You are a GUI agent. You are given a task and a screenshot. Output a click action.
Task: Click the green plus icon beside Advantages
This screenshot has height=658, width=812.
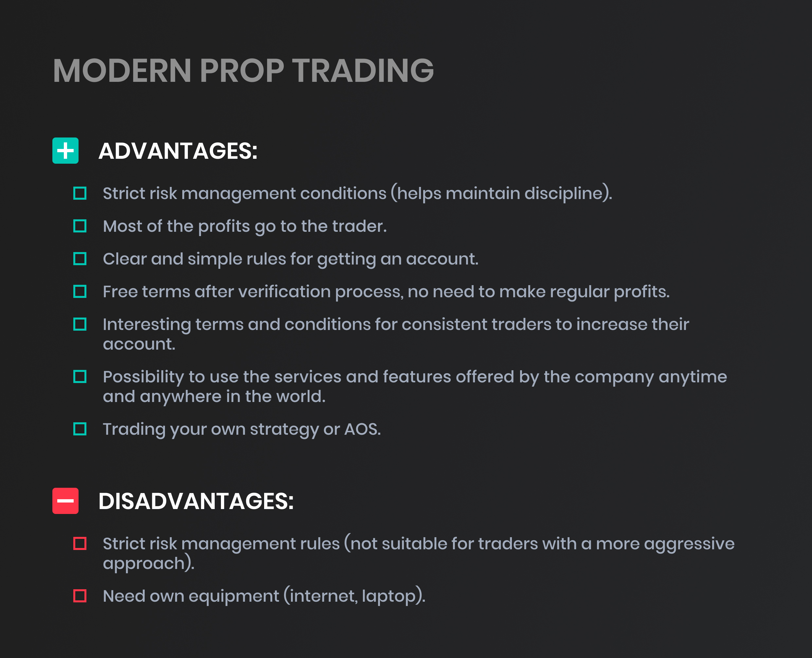point(65,151)
